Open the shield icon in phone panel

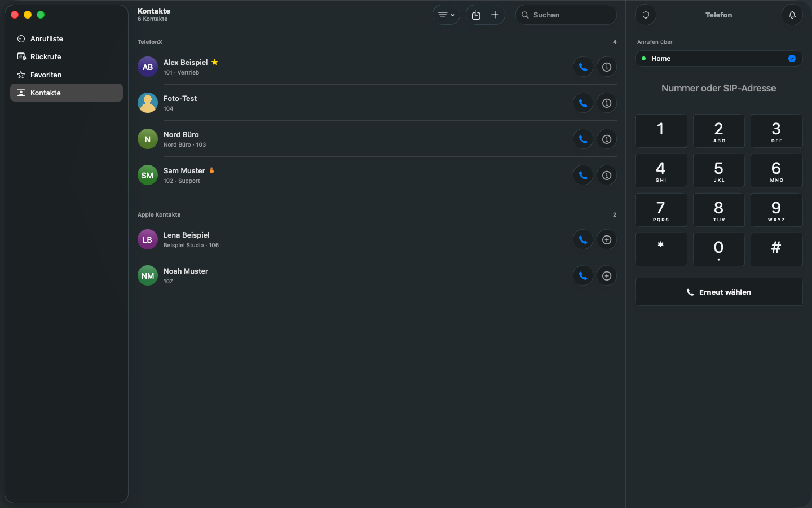646,15
